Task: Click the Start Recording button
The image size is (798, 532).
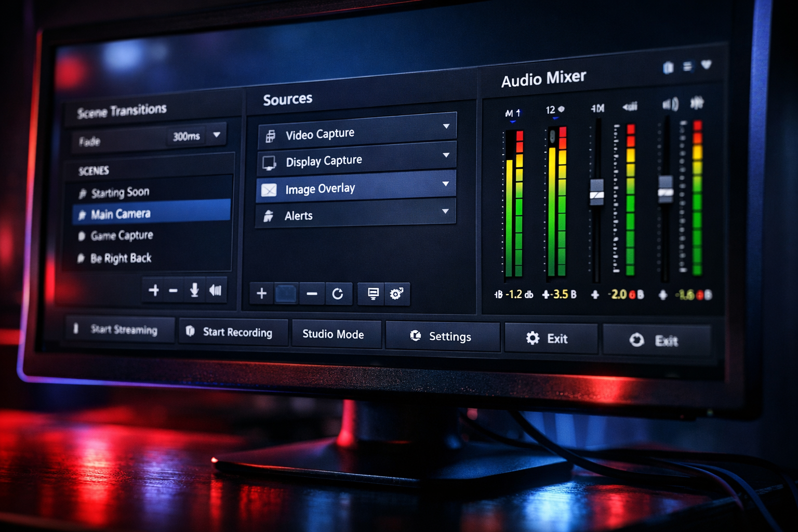Action: click(233, 332)
